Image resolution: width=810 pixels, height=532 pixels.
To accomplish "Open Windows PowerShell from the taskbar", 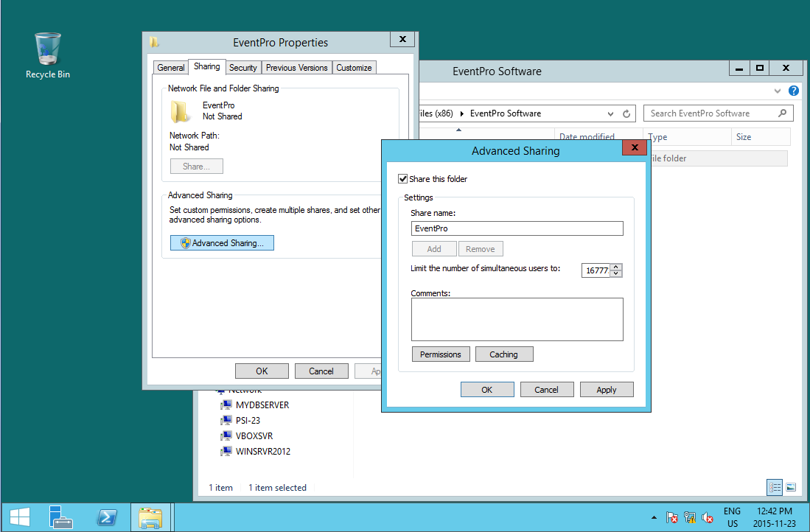I will tap(107, 517).
